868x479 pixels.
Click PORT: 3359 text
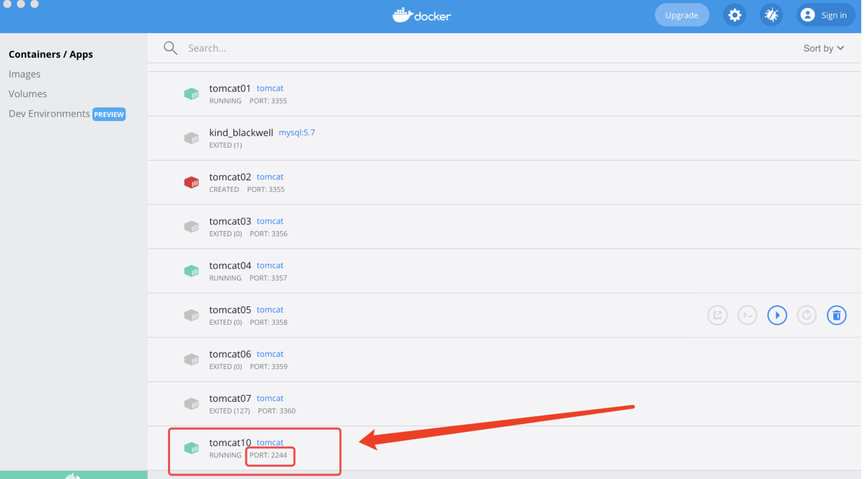(x=269, y=367)
